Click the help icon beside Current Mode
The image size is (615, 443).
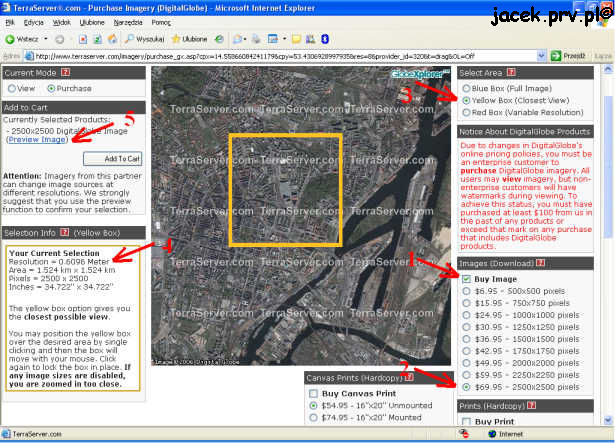tap(66, 72)
